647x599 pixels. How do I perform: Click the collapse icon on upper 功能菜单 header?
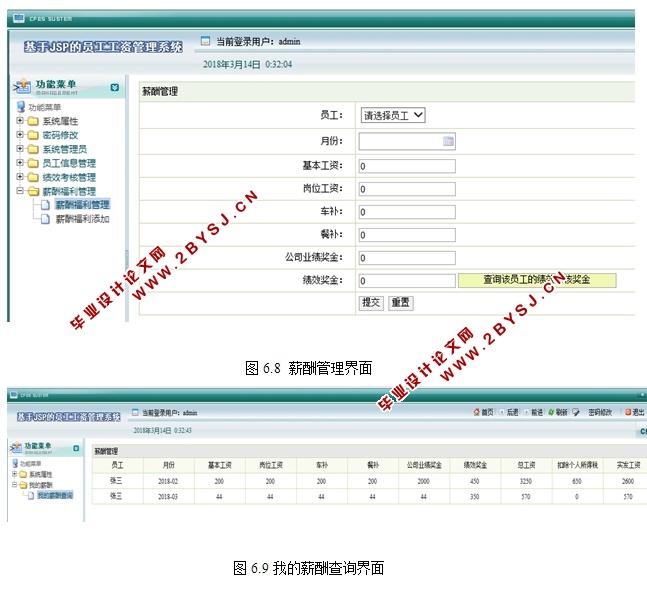coord(115,87)
